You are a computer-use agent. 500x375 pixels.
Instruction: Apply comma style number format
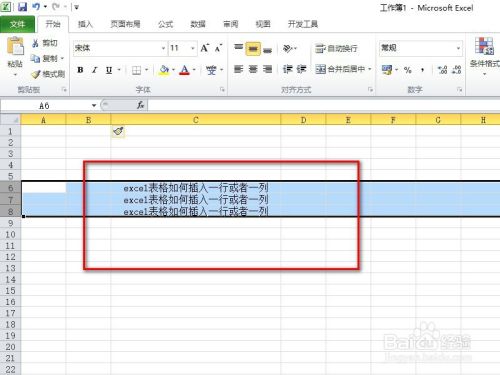tap(422, 70)
